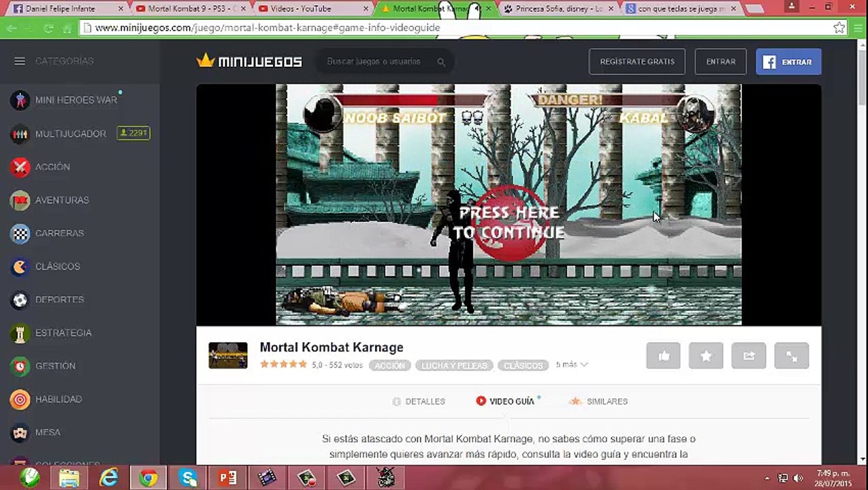Screen dimensions: 868x490
Task: Click the Acción crossed-swords icon
Action: [20, 167]
